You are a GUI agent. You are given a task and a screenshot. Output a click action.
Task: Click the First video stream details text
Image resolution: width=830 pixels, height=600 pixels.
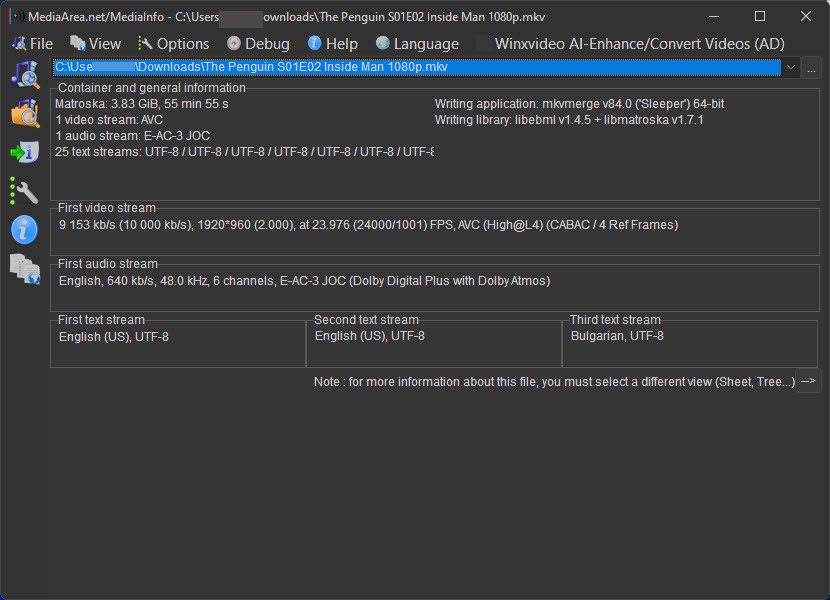point(368,225)
